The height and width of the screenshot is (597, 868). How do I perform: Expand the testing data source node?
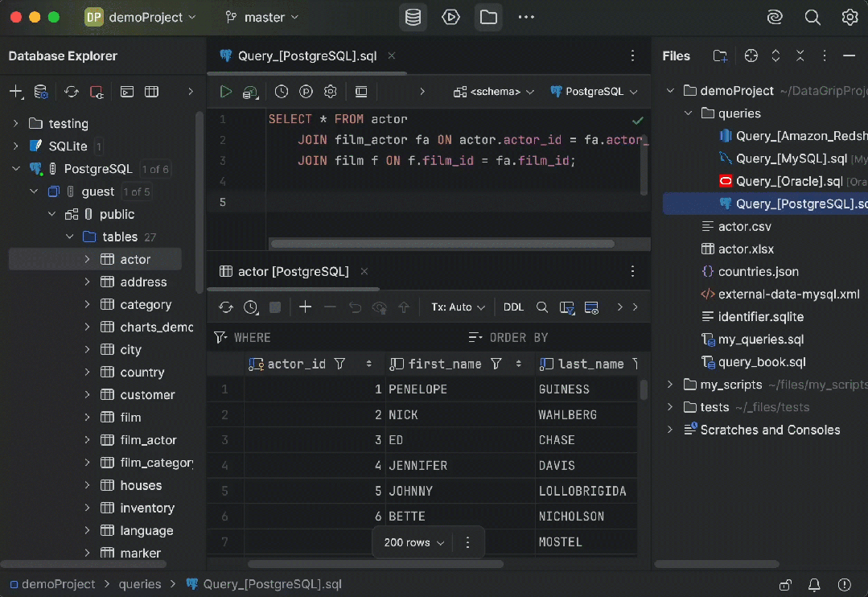(x=15, y=124)
